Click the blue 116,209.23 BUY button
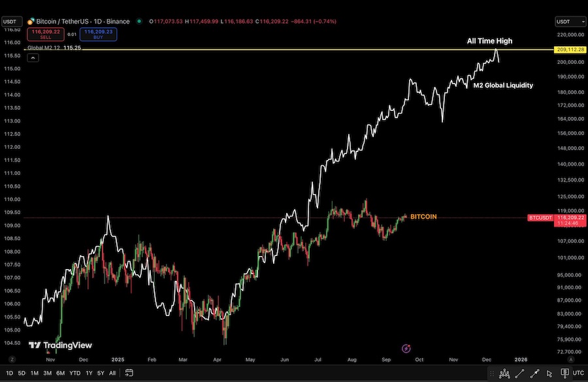The height and width of the screenshot is (382, 588). [x=98, y=34]
